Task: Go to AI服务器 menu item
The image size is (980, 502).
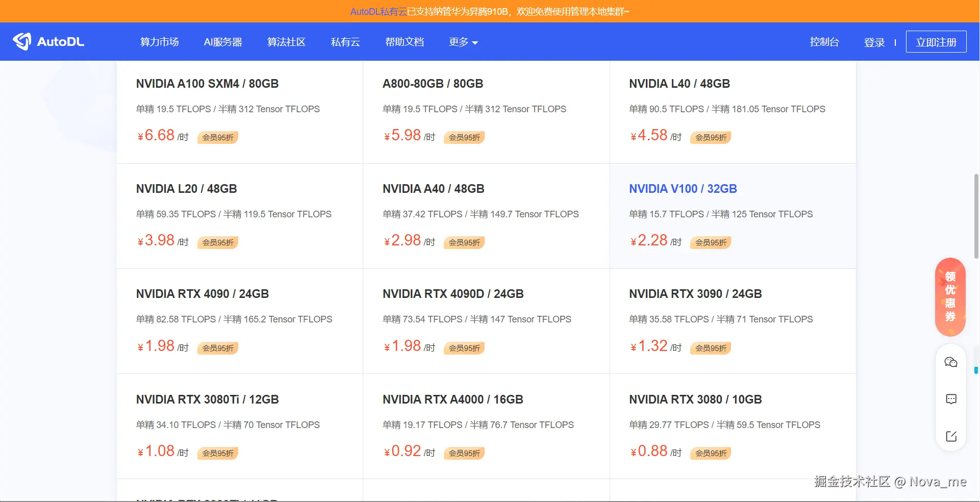Action: tap(223, 42)
